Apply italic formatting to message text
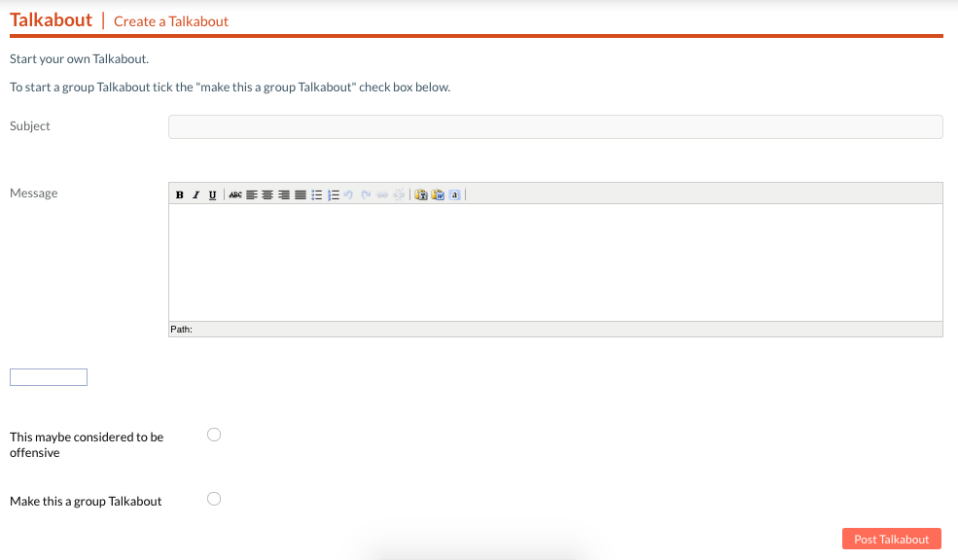This screenshot has width=958, height=560. (x=195, y=194)
